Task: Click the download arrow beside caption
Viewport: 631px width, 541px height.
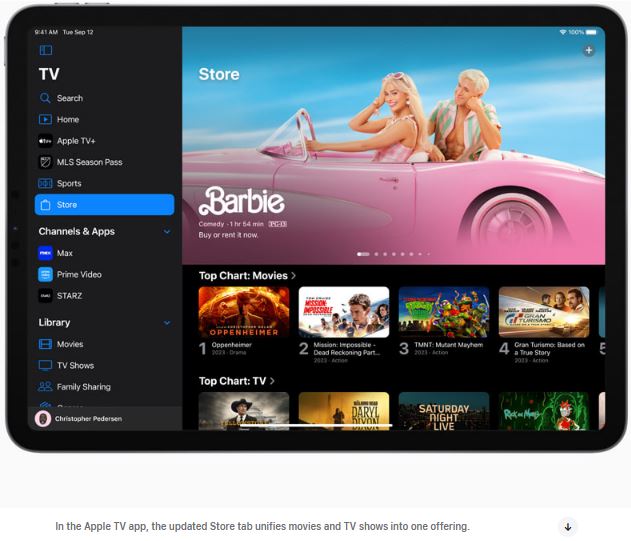Action: 568,527
